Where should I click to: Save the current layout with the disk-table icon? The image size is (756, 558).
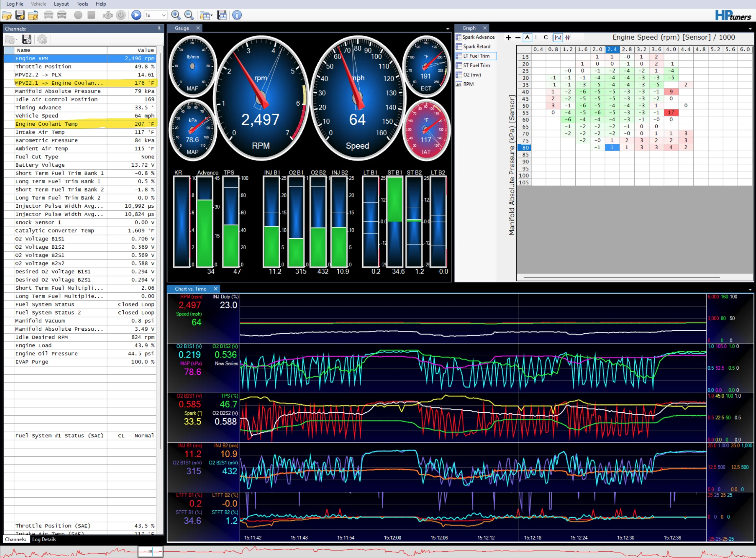tap(222, 15)
